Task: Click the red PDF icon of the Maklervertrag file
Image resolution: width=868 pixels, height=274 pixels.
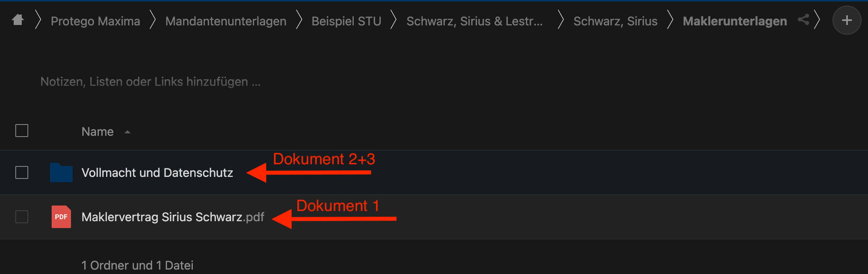Action: [61, 217]
